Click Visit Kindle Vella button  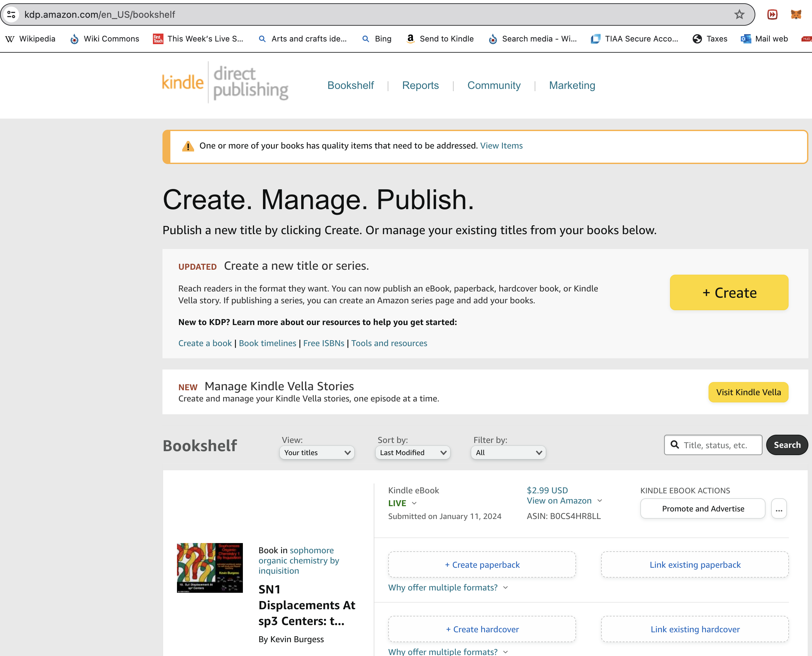pos(748,392)
